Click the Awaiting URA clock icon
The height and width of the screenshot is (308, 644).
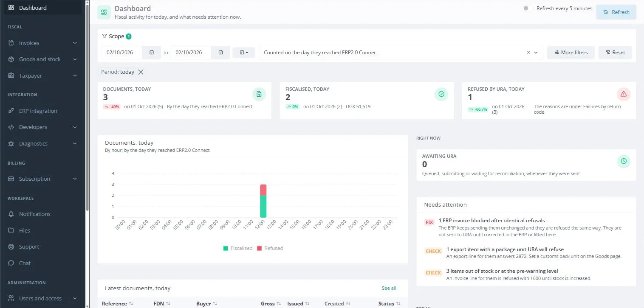[x=624, y=161]
